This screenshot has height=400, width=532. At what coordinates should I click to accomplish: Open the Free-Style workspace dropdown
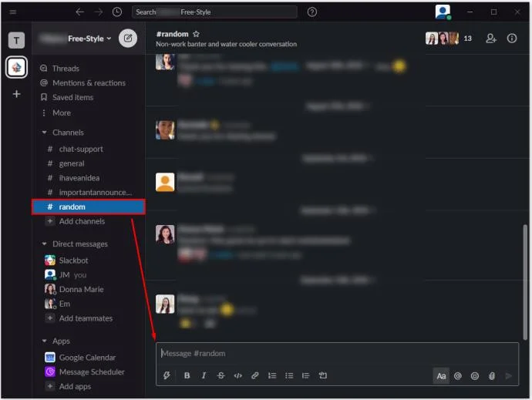coord(89,39)
